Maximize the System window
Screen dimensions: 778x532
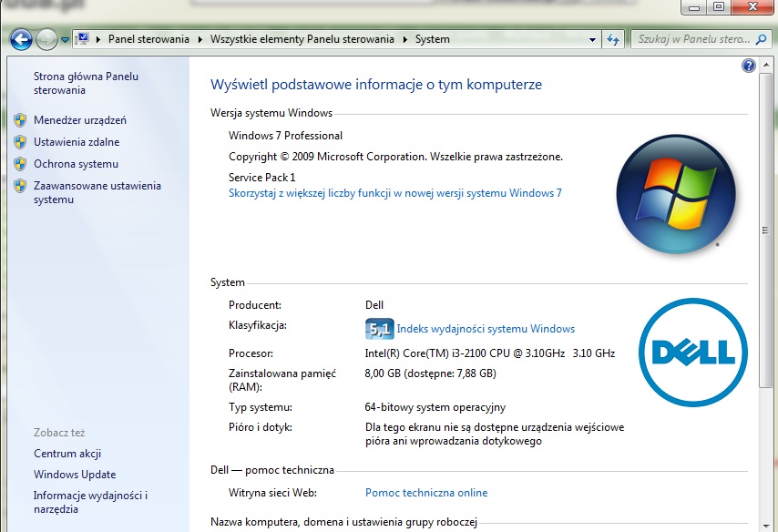click(719, 7)
